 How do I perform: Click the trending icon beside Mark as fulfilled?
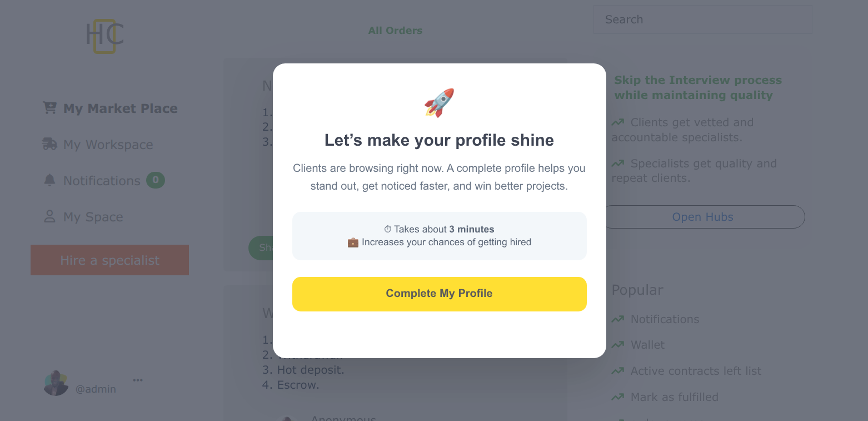(617, 397)
